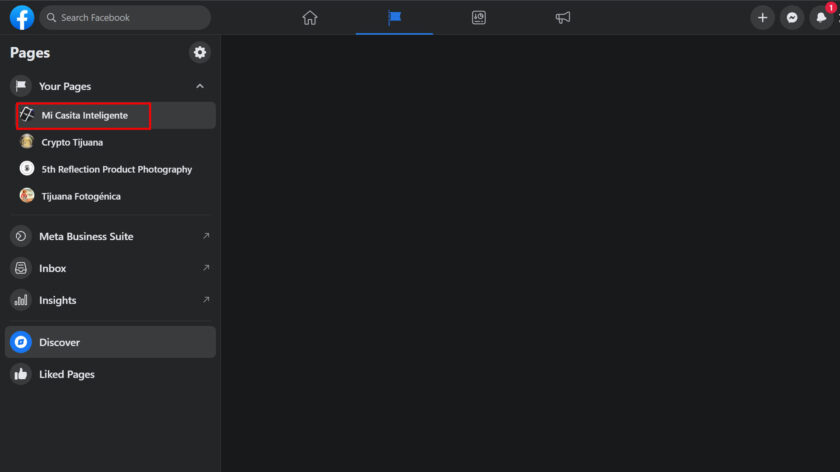Click the Create plus button

[763, 18]
